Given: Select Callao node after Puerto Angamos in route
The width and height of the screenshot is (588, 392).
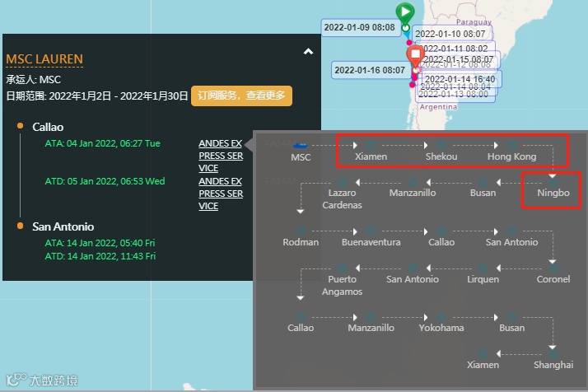Looking at the screenshot, I should pyautogui.click(x=301, y=317).
